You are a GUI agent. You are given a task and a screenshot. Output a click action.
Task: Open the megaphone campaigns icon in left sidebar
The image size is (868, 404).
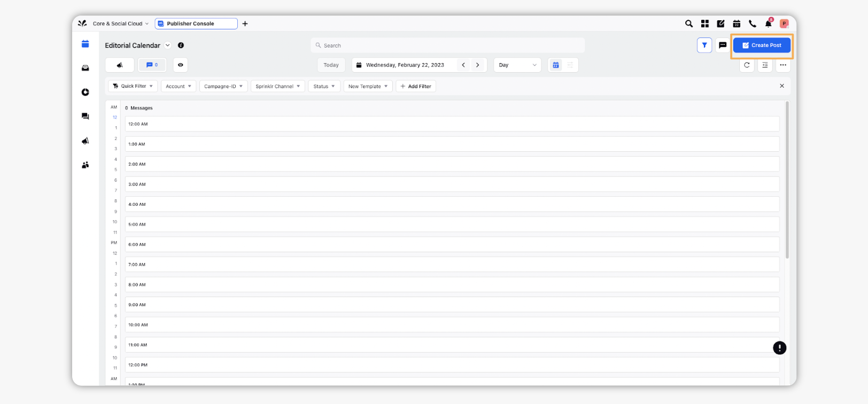[85, 141]
